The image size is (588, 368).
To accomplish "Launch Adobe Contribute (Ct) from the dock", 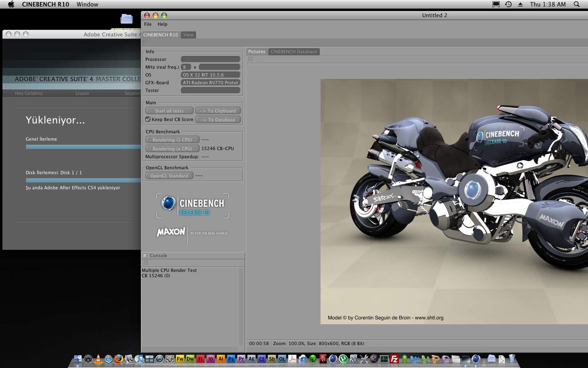I will point(261,359).
